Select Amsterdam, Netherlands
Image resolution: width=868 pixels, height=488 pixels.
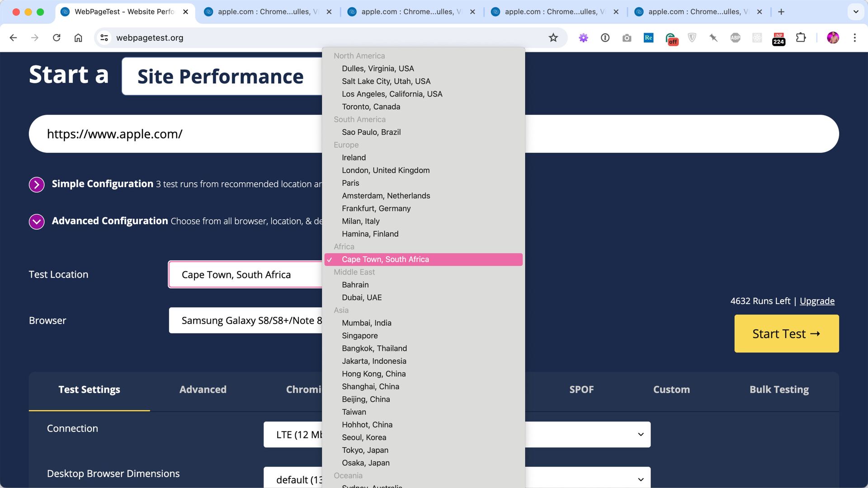pyautogui.click(x=424, y=196)
